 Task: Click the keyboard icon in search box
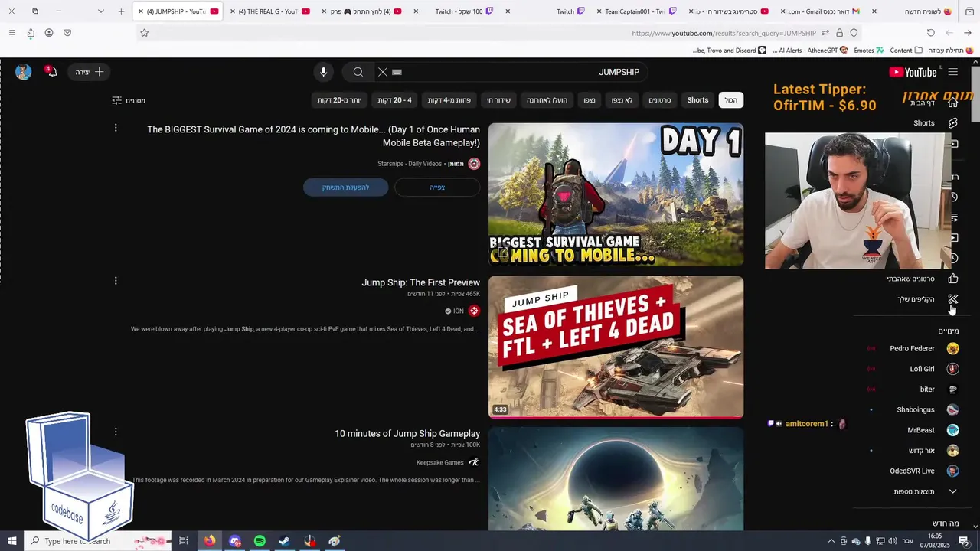pyautogui.click(x=397, y=72)
